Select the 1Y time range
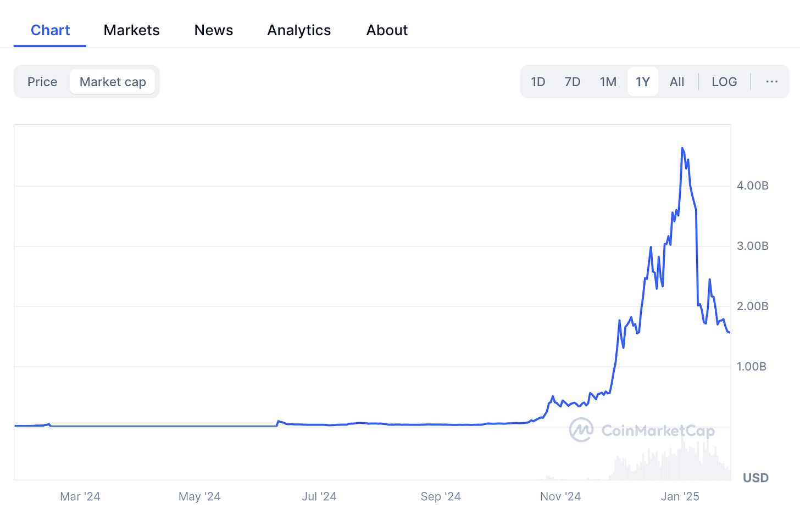Image resolution: width=800 pixels, height=532 pixels. (643, 82)
